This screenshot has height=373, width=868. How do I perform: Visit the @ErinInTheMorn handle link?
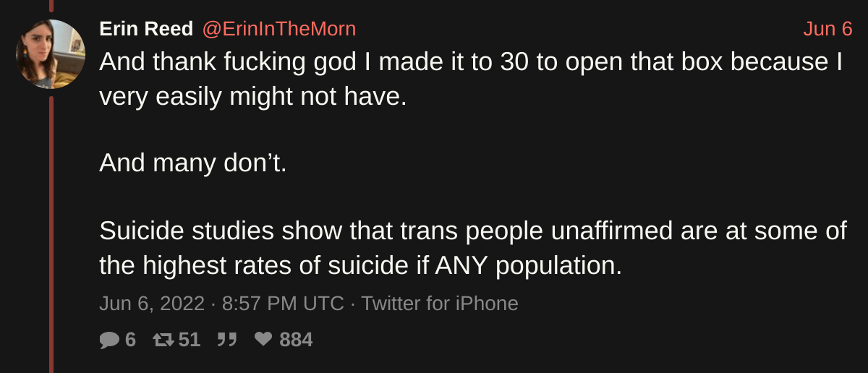click(x=278, y=29)
